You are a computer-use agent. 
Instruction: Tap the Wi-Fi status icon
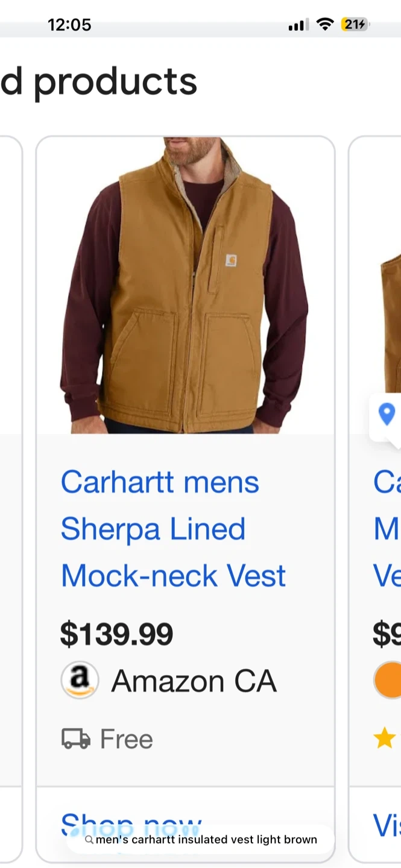326,25
